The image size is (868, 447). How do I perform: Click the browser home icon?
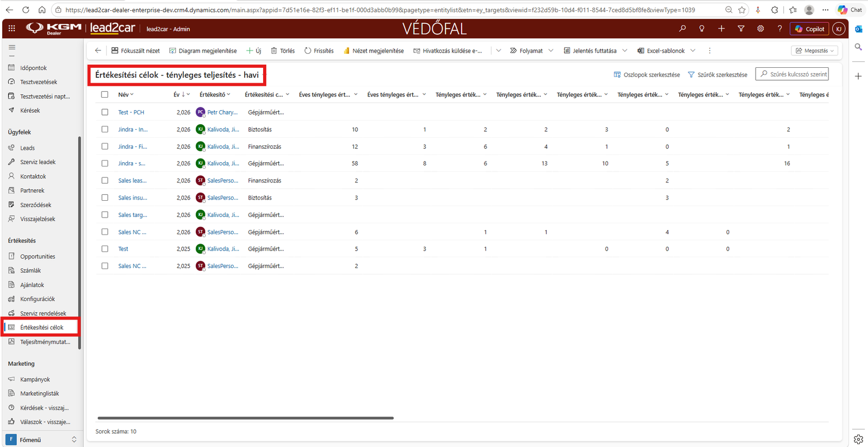click(42, 10)
